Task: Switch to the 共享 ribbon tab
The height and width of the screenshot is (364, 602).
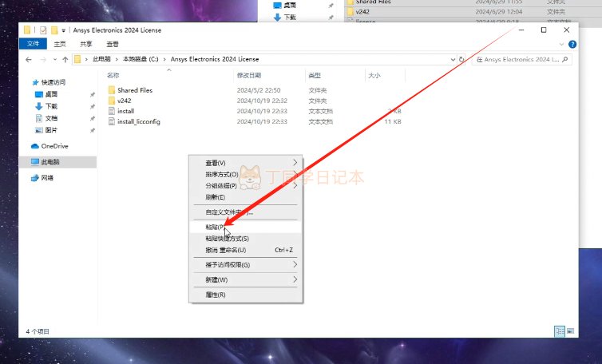Action: pyautogui.click(x=86, y=44)
